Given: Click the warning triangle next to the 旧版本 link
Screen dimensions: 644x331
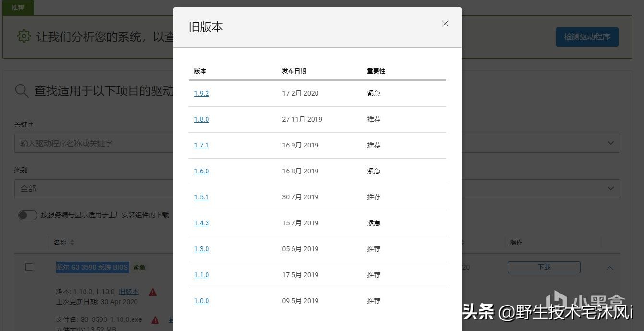Looking at the screenshot, I should point(153,292).
